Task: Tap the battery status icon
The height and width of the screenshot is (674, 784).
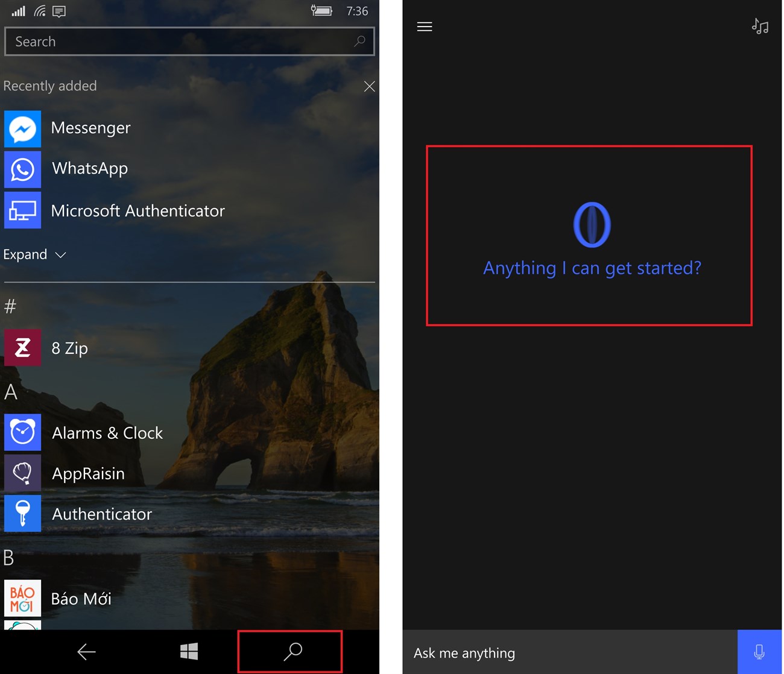Action: pyautogui.click(x=321, y=10)
